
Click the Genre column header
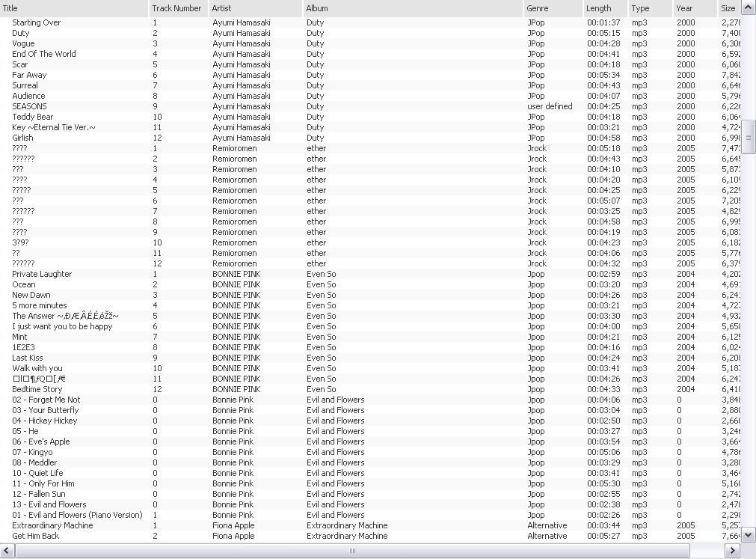coord(553,8)
